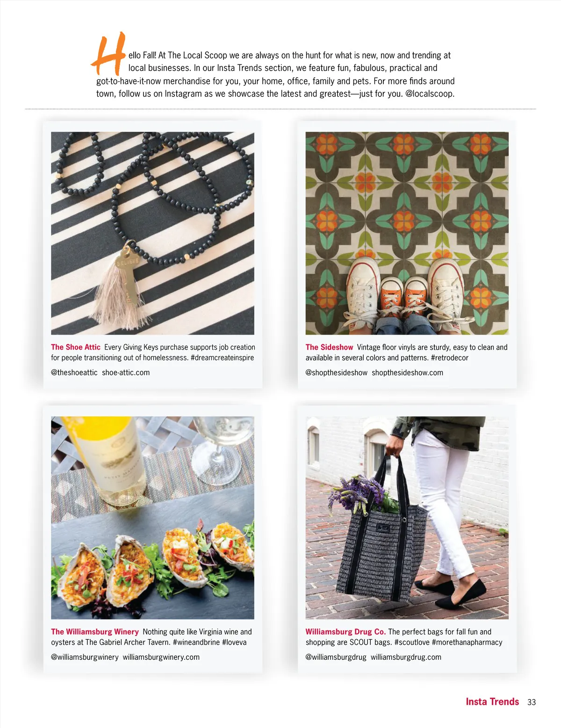The height and width of the screenshot is (728, 561).
Task: Click The Sideshow heading
Action: point(329,347)
